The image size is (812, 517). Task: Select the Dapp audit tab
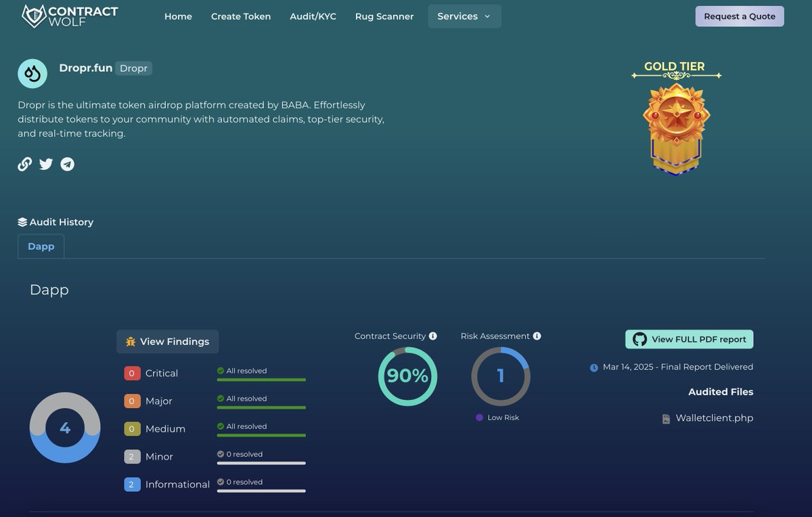pyautogui.click(x=41, y=246)
